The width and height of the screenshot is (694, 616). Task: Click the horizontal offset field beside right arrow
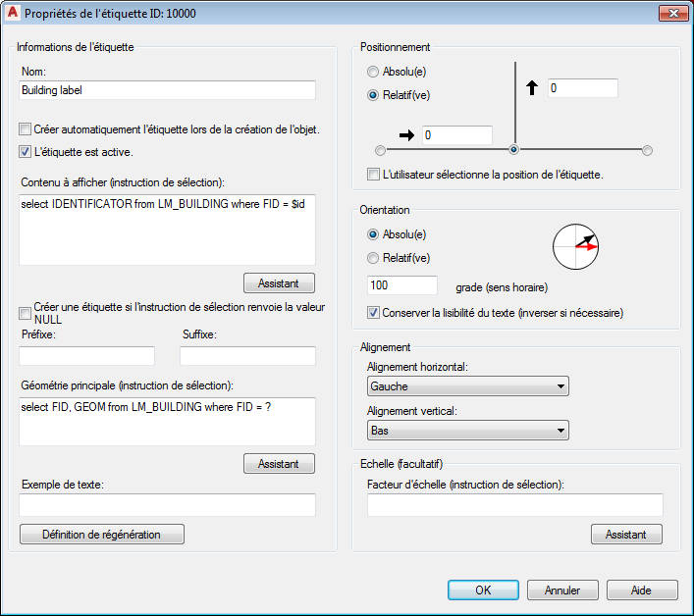[x=457, y=135]
